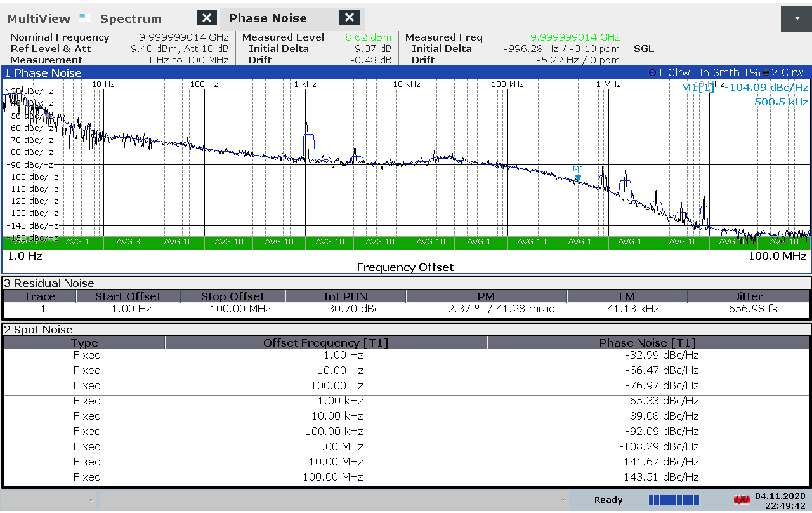This screenshot has width=812, height=513.
Task: Click the spot noise Type column header
Action: click(x=84, y=343)
